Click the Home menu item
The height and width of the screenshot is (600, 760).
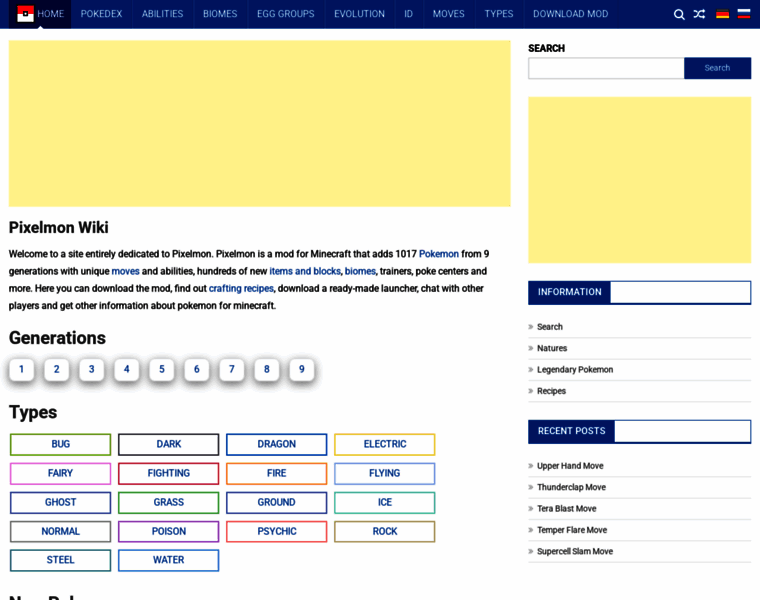pyautogui.click(x=50, y=14)
